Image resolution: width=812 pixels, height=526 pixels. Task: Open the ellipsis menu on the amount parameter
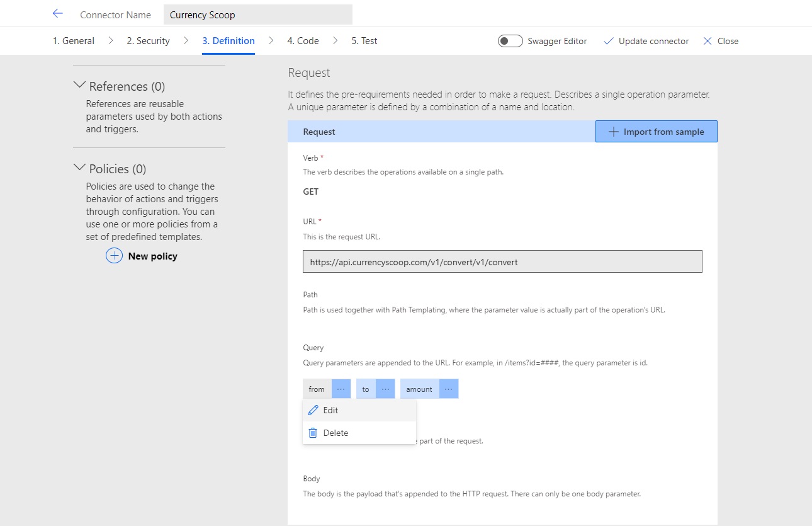tap(448, 389)
